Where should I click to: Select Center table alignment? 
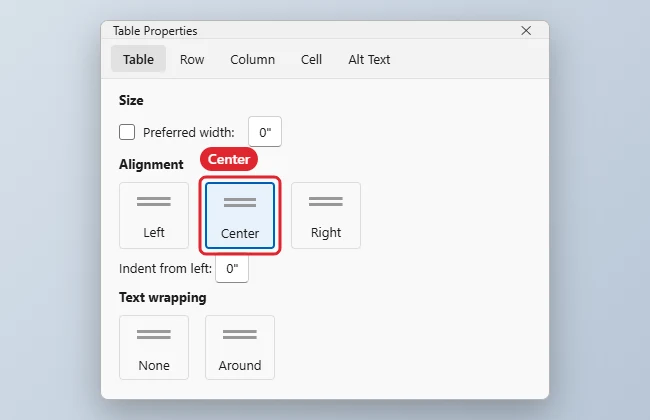240,216
